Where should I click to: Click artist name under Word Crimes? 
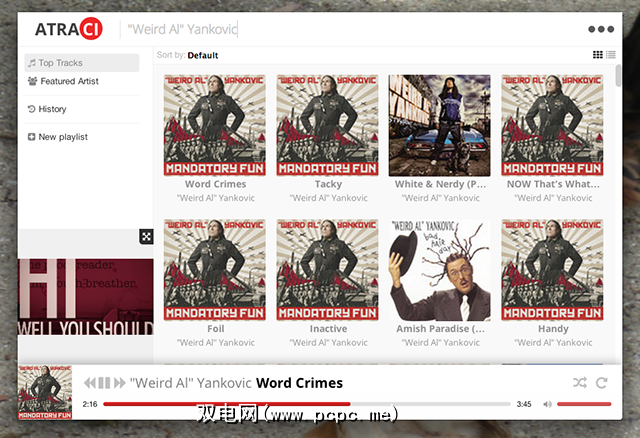click(216, 198)
